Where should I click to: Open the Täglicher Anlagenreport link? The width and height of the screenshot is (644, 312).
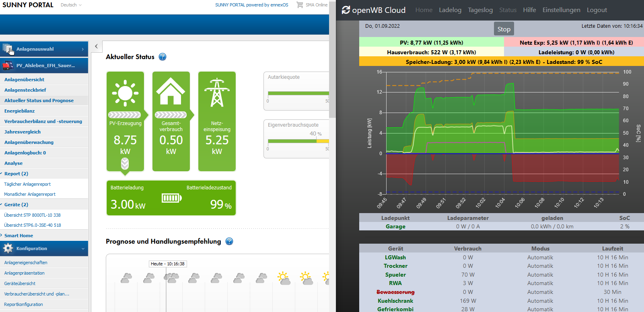point(27,184)
